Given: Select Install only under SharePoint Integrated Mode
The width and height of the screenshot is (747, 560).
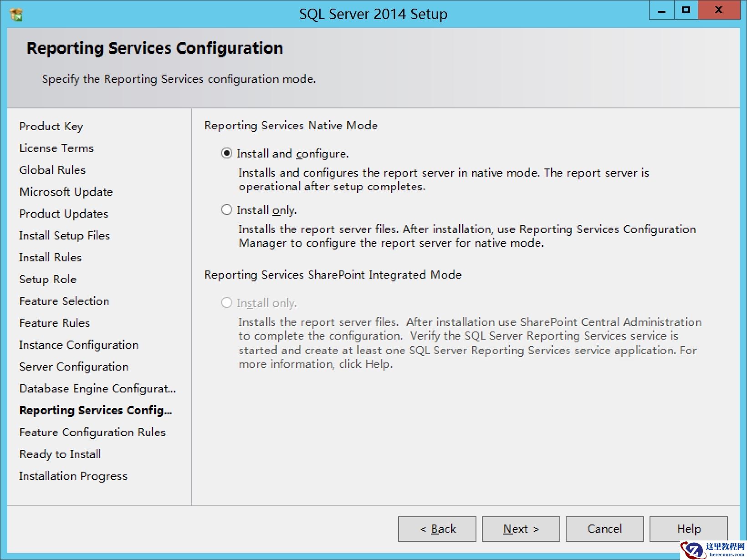Looking at the screenshot, I should click(227, 303).
